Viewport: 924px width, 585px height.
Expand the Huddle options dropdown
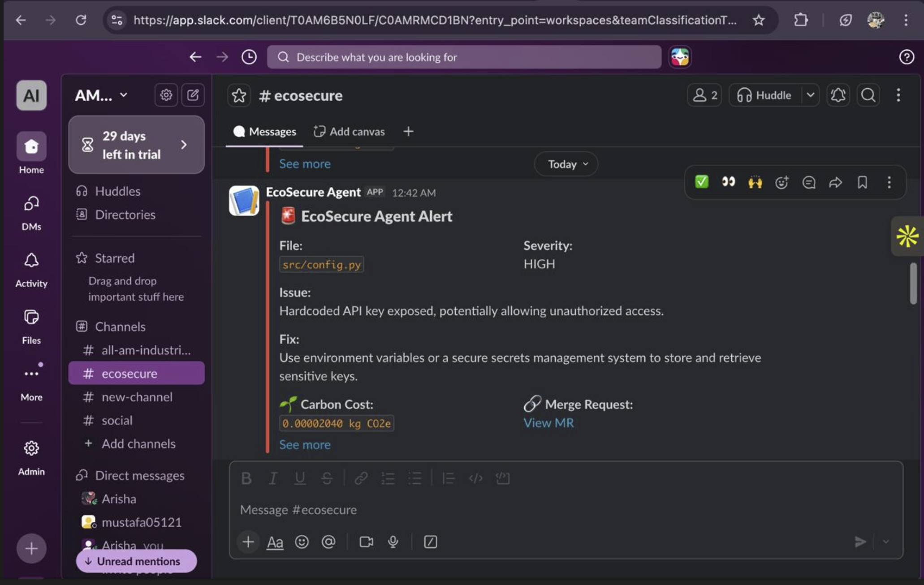point(810,95)
